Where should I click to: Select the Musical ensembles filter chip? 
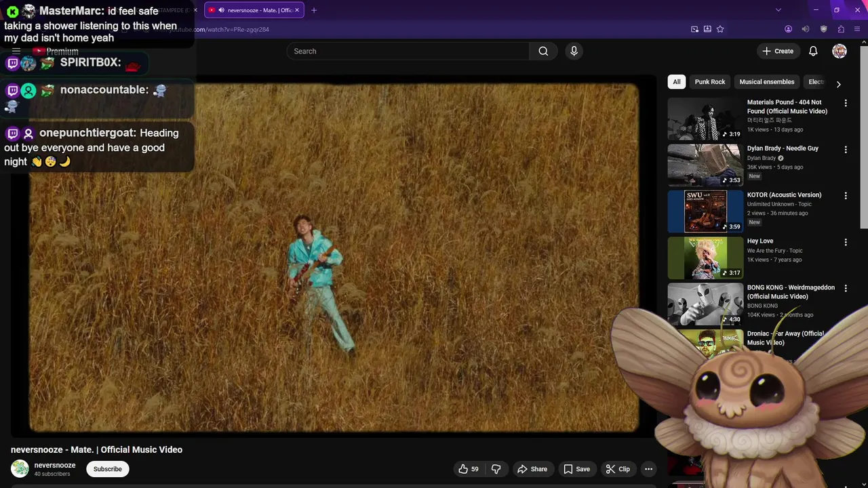click(x=767, y=82)
